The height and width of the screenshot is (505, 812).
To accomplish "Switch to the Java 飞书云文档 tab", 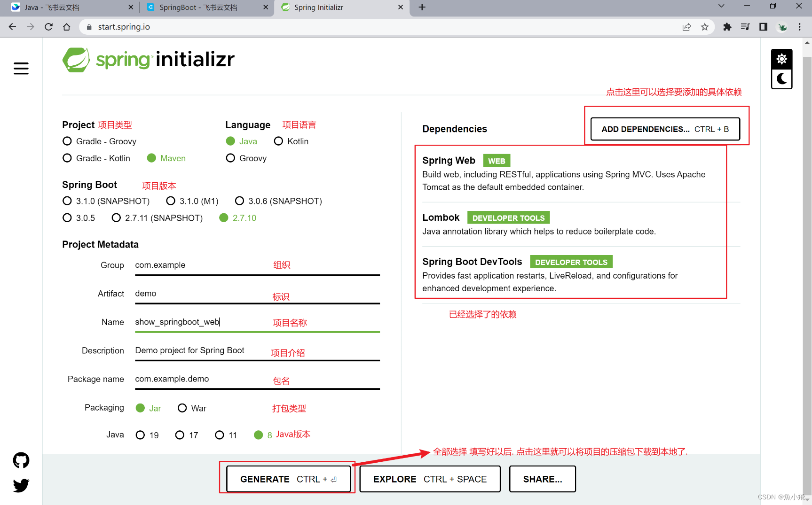I will 71,8.
